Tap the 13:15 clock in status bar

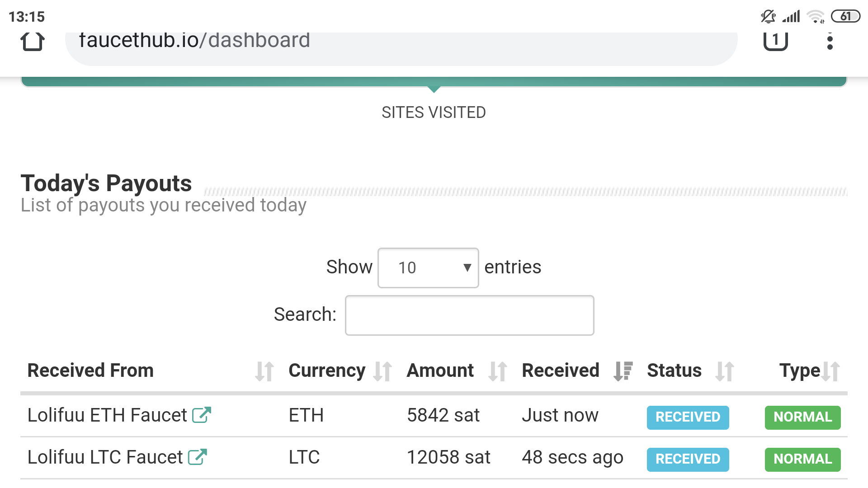coord(27,17)
